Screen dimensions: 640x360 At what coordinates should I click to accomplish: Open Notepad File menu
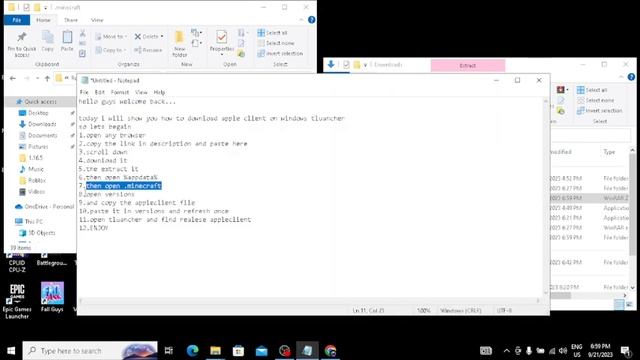pos(84,92)
